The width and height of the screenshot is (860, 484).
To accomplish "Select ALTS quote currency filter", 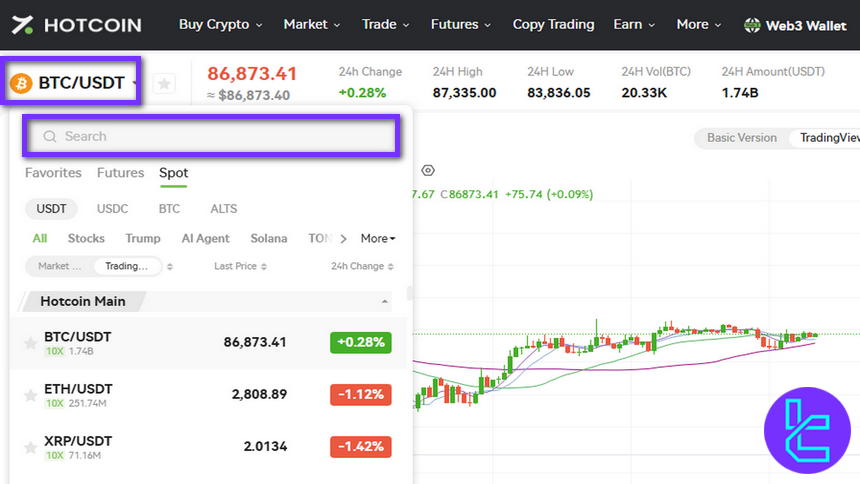I will 224,209.
